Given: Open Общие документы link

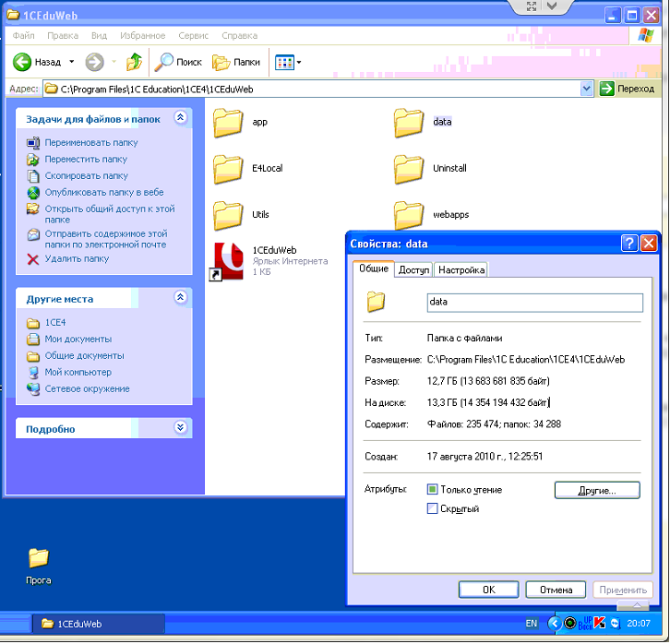Looking at the screenshot, I should [85, 356].
